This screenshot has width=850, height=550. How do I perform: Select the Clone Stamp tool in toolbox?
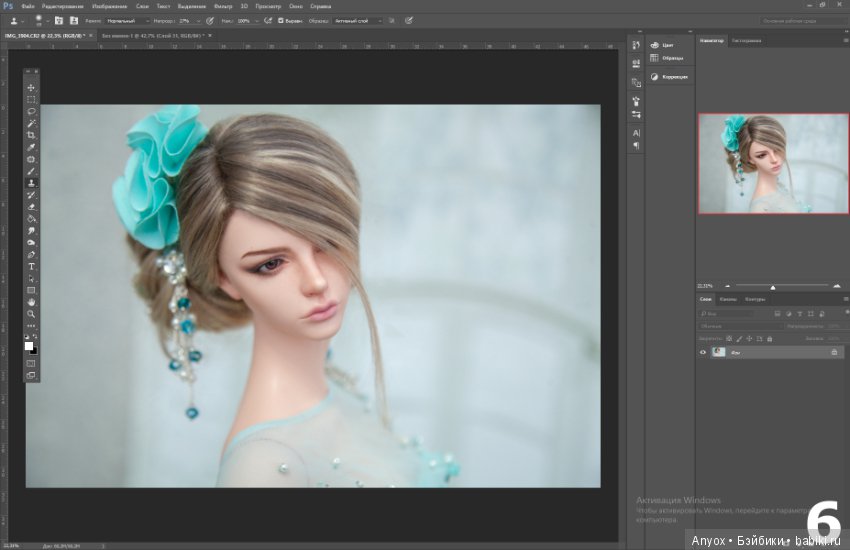31,183
